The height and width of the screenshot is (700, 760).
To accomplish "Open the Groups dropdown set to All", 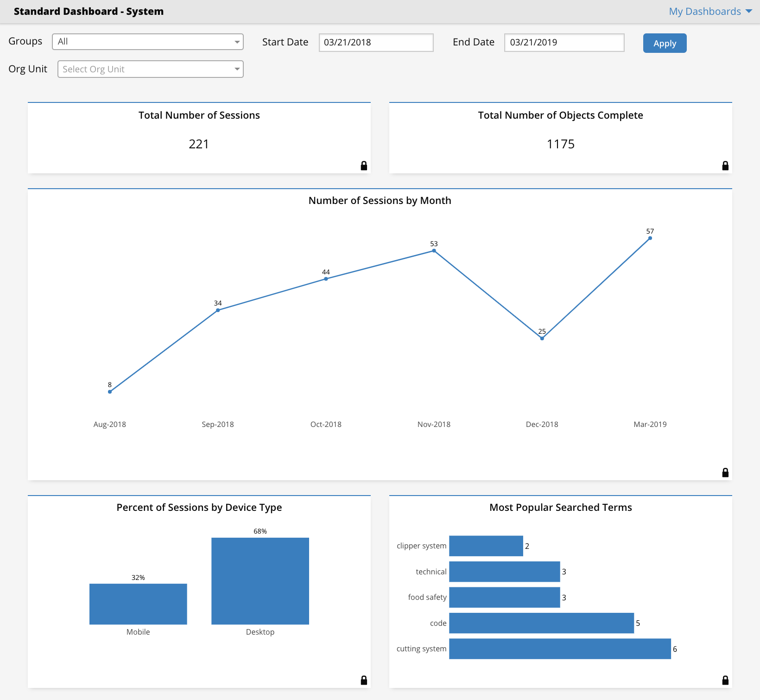I will tap(148, 42).
